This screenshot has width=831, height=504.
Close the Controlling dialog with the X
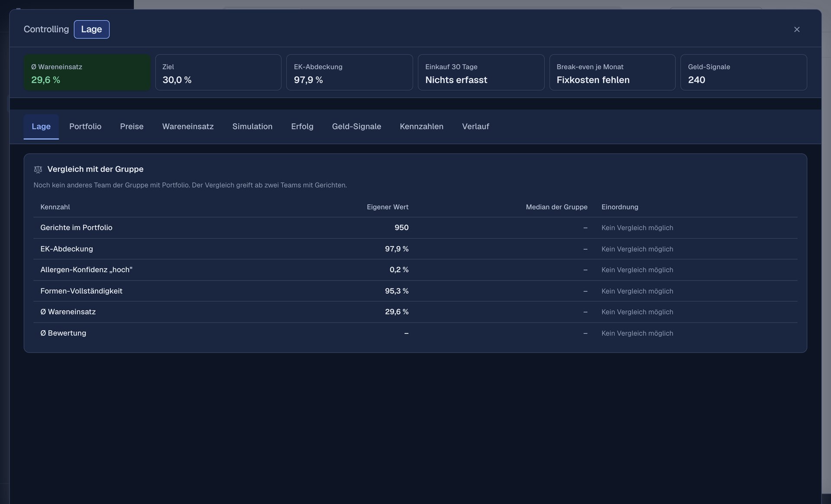(796, 29)
